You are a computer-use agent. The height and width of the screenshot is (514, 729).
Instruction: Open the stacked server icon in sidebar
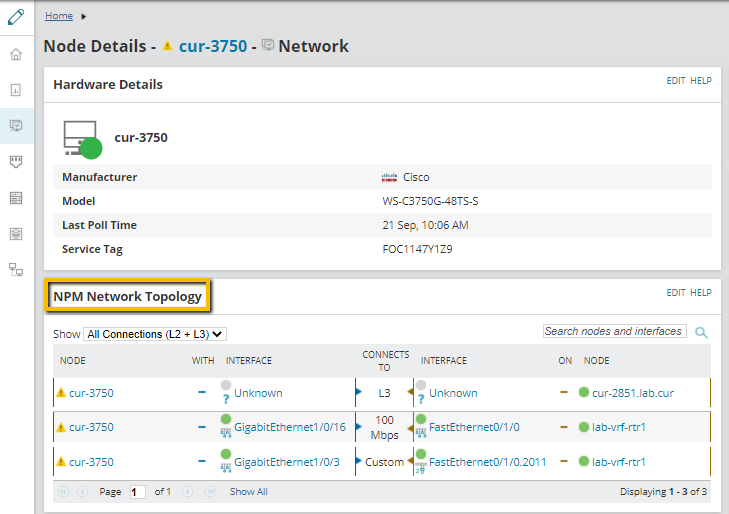16,234
